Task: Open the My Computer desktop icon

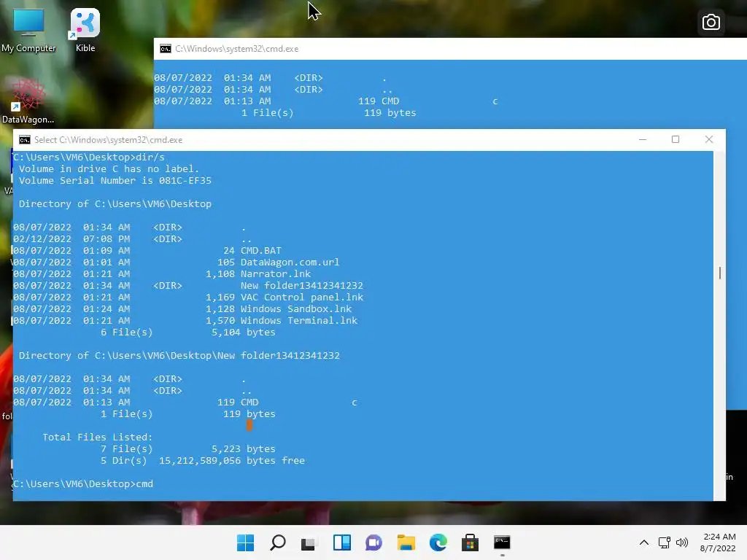Action: coord(28,31)
